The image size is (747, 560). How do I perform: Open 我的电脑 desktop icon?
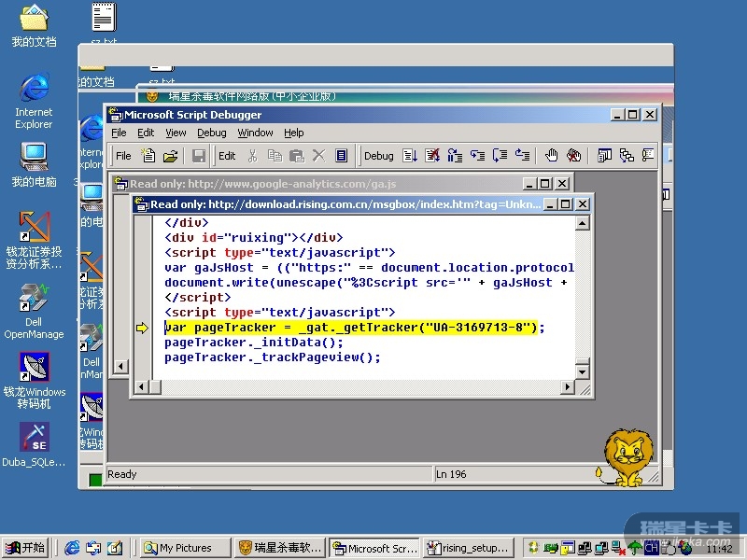point(34,165)
